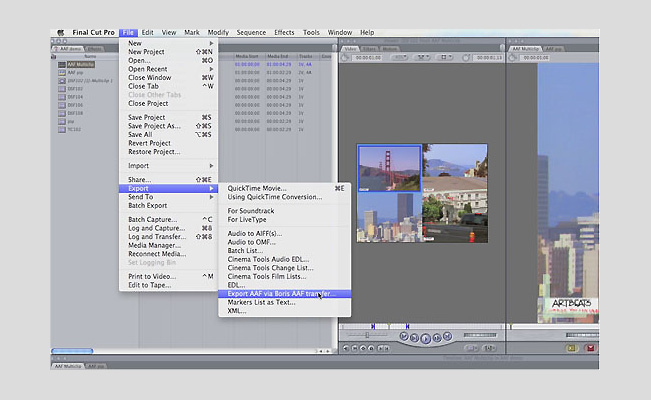Click the DSF102 multiclip icon in Browser
This screenshot has width=651, height=400.
(62, 81)
